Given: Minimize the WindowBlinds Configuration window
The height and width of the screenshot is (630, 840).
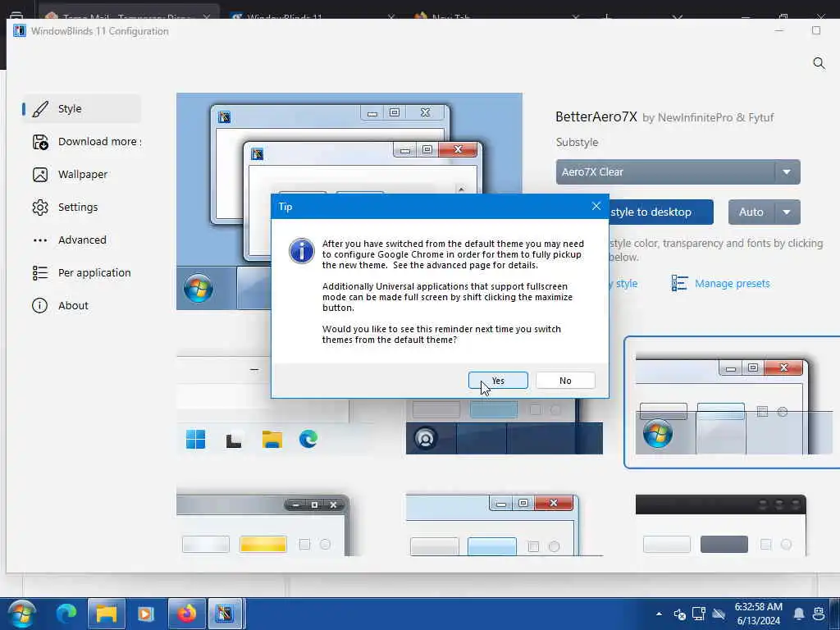Looking at the screenshot, I should (x=779, y=30).
